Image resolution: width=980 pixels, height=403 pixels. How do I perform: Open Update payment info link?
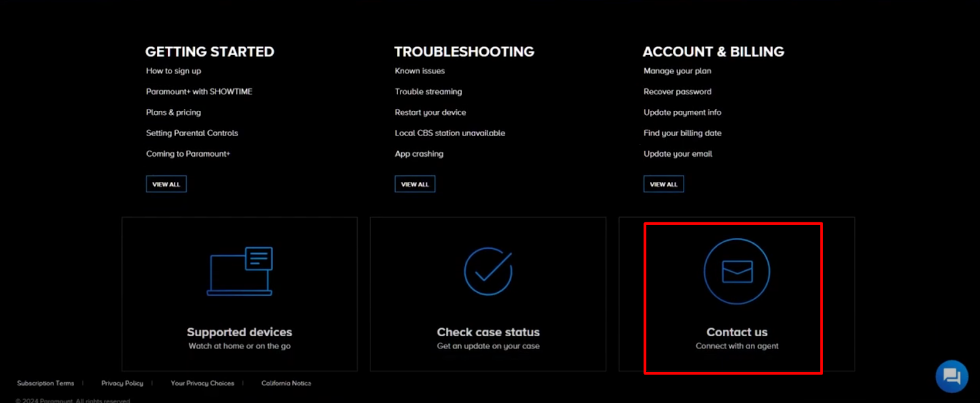pyautogui.click(x=682, y=113)
